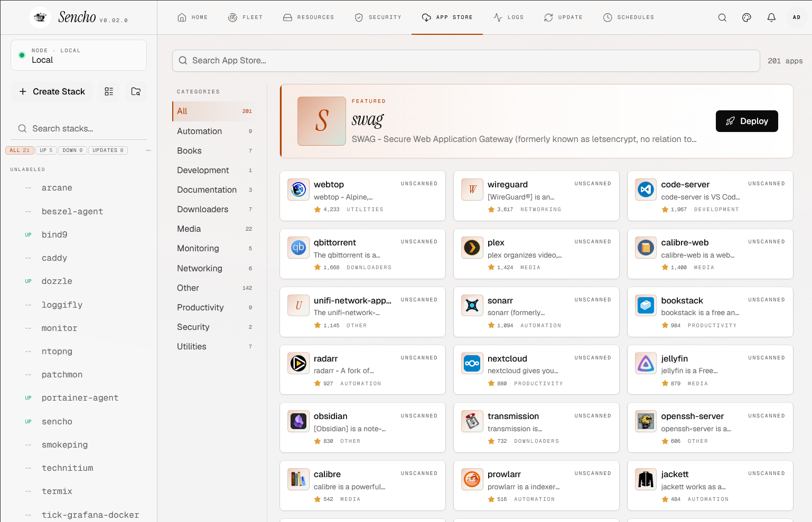Viewport: 812px width, 522px height.
Task: Select the Productivity category
Action: pos(214,307)
